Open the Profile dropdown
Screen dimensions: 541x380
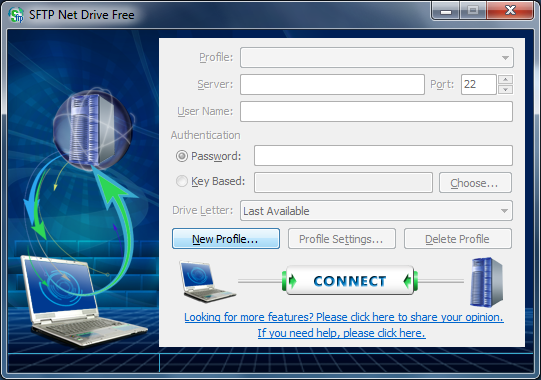coord(377,57)
